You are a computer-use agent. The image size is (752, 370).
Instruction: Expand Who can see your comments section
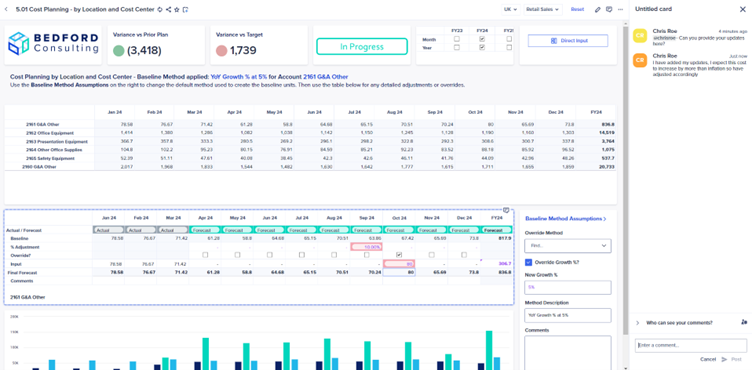coord(638,323)
